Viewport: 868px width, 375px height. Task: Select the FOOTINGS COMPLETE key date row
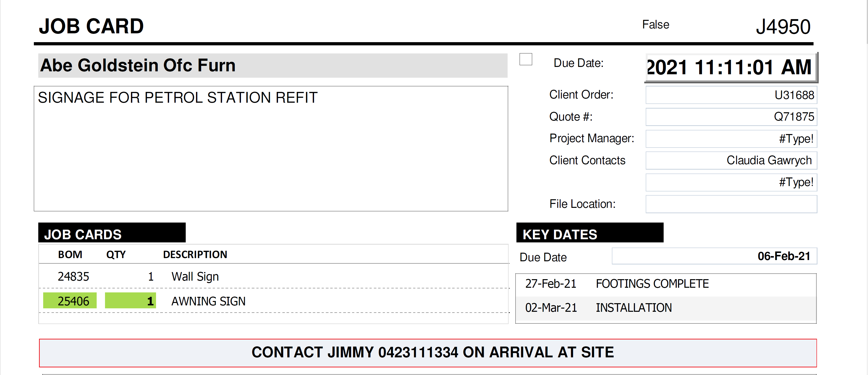click(x=666, y=284)
